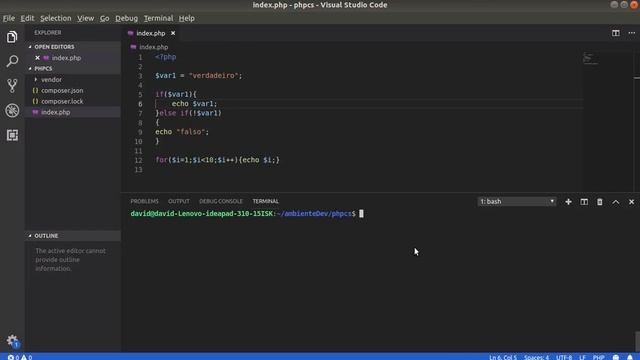Screen dimensions: 640x360
Task: Select the Terminal panel tab
Action: (x=266, y=201)
